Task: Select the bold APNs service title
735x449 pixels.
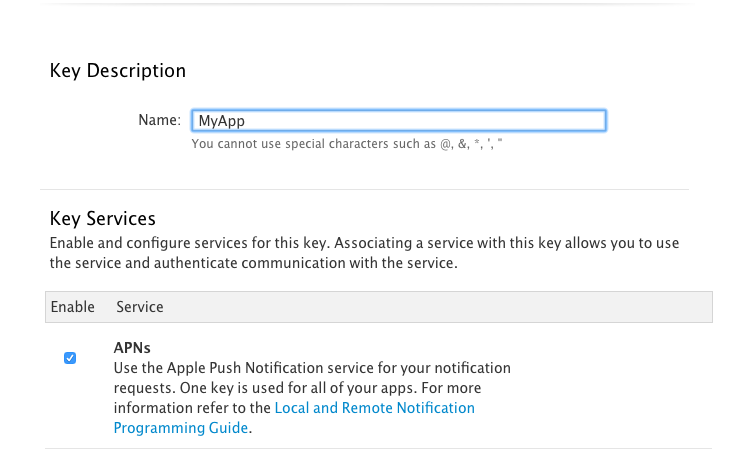Action: point(132,348)
